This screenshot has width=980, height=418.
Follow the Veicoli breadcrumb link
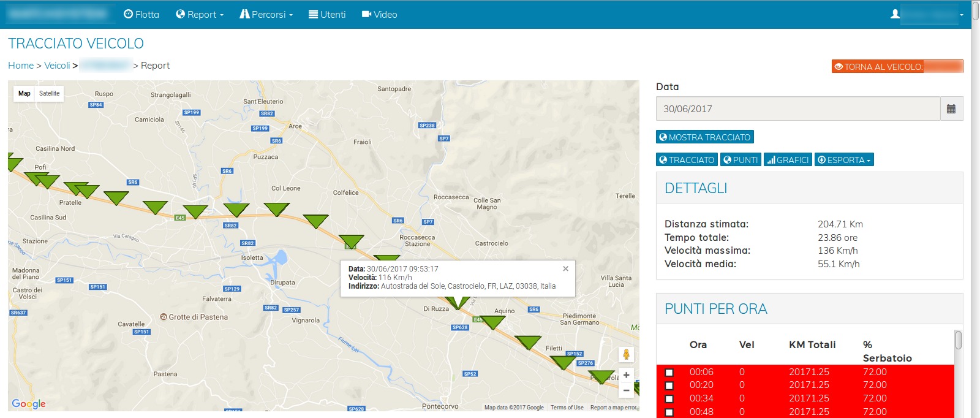tap(57, 66)
